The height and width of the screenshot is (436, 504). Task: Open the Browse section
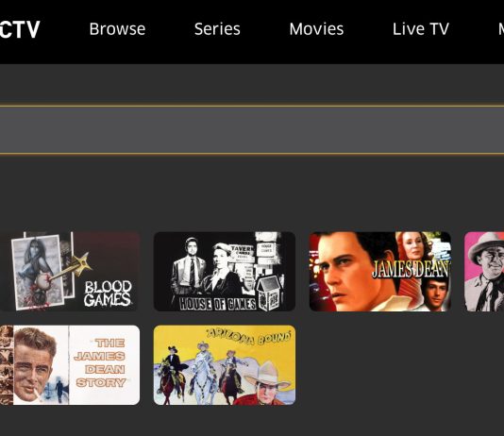tap(117, 29)
